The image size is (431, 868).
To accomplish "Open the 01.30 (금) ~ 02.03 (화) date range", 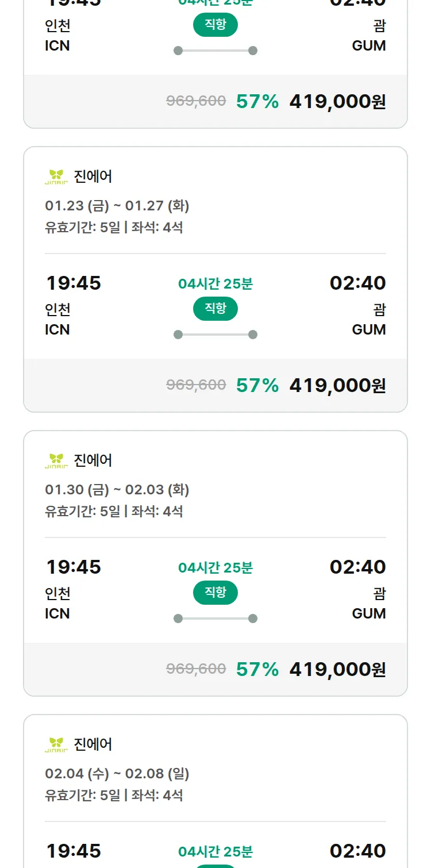I will (117, 490).
